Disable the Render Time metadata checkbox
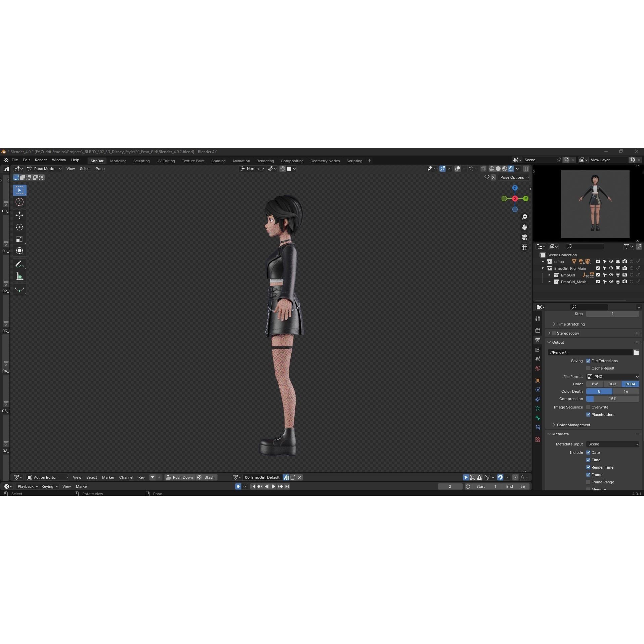Viewport: 644px width, 644px height. [x=588, y=467]
